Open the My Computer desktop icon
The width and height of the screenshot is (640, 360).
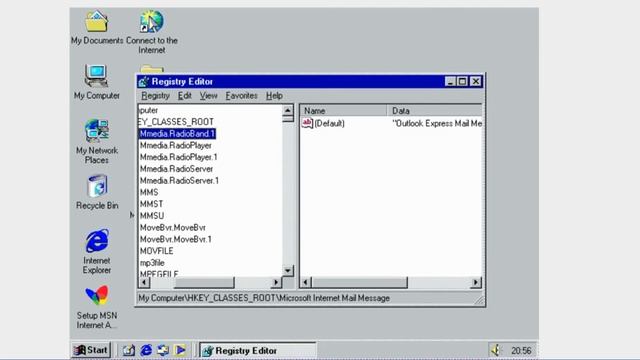pos(97,76)
